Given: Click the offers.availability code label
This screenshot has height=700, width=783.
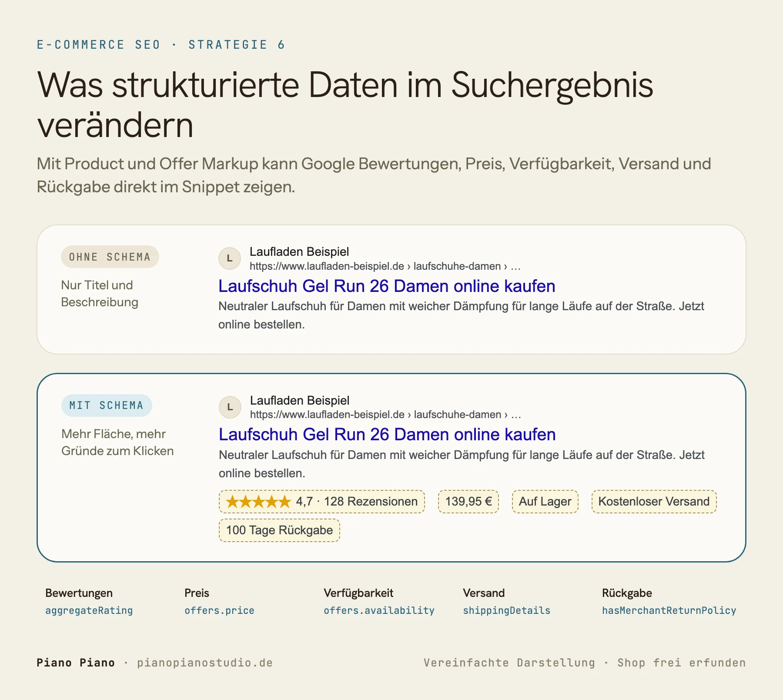Looking at the screenshot, I should pos(379,610).
